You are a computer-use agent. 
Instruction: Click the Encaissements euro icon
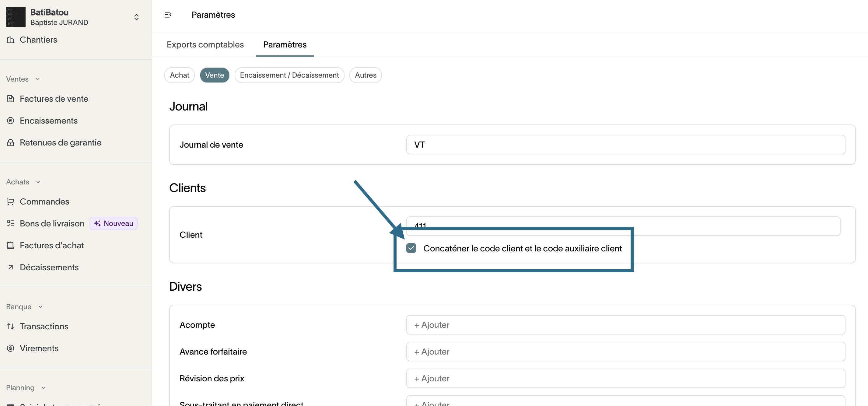(x=10, y=121)
